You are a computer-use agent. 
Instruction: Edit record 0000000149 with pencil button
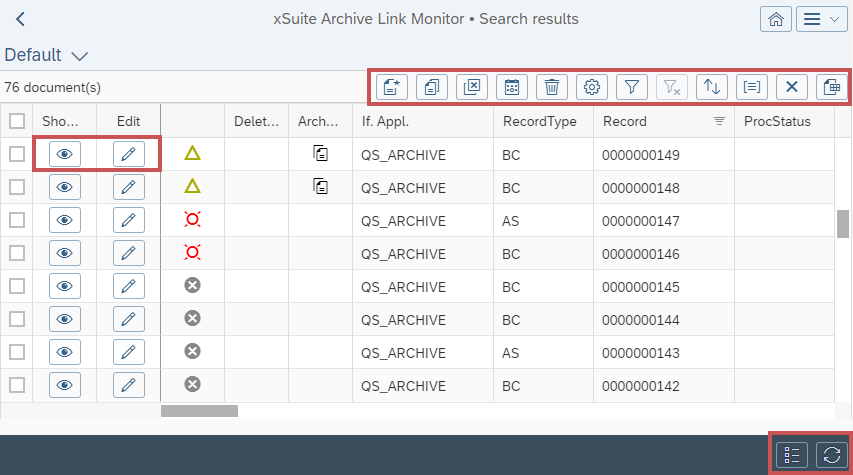[x=129, y=154]
